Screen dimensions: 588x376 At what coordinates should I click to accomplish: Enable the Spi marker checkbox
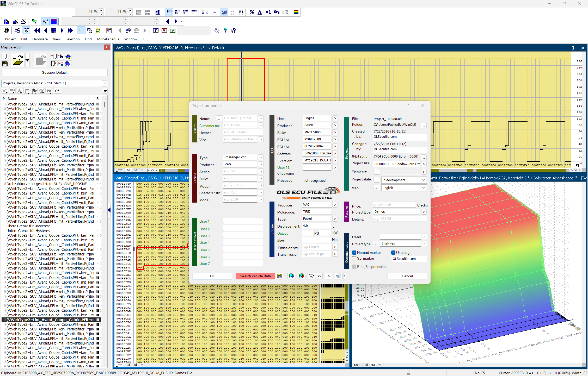pyautogui.click(x=354, y=258)
